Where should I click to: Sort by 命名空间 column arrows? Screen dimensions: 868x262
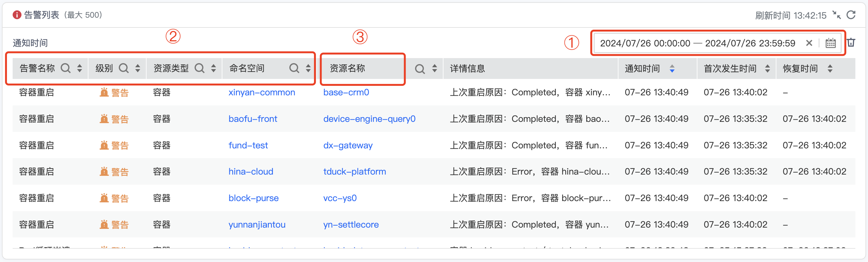tap(308, 68)
